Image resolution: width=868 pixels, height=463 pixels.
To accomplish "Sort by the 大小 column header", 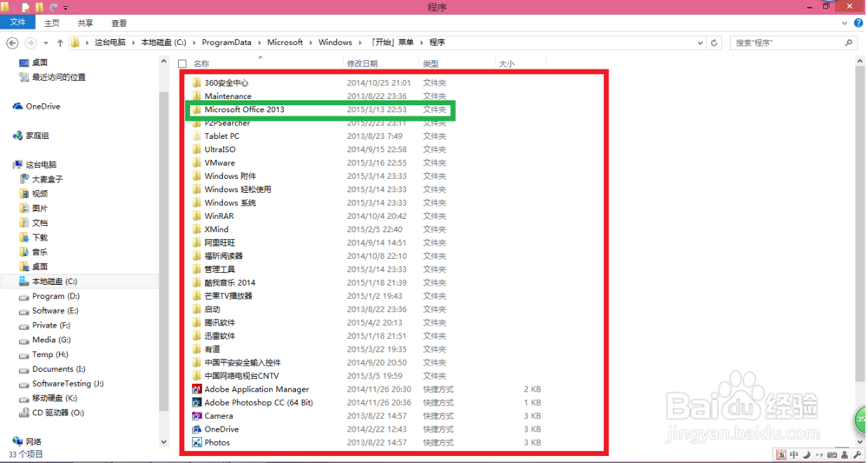I will [x=507, y=63].
